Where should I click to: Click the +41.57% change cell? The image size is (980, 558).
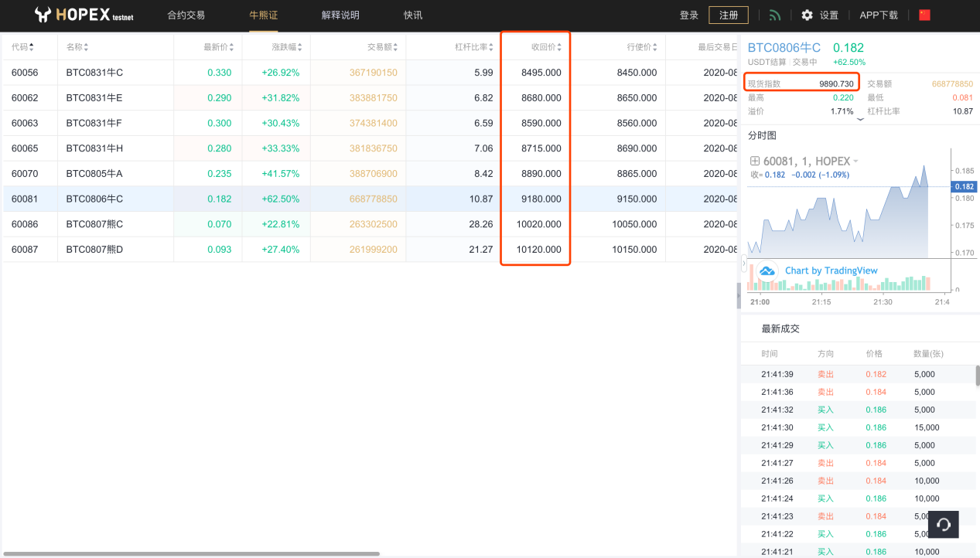pos(281,174)
